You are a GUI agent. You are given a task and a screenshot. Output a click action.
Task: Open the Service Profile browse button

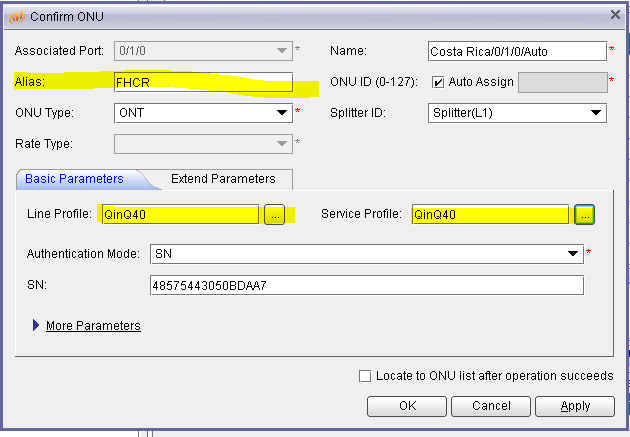[585, 214]
